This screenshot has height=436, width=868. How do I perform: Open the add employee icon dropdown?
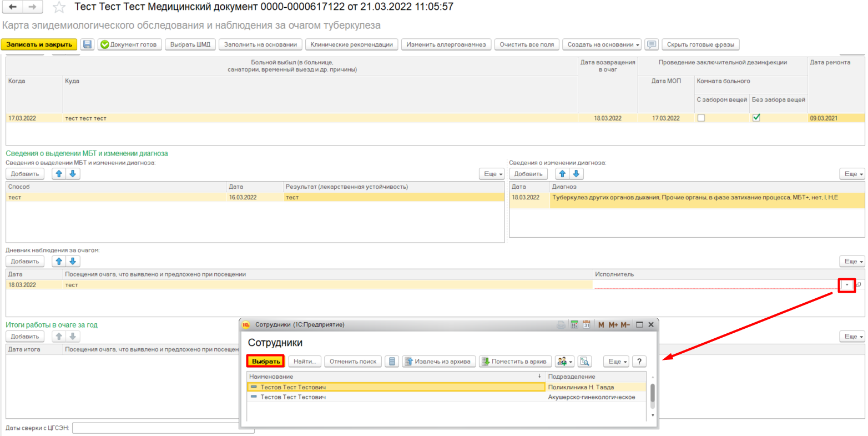click(x=565, y=362)
